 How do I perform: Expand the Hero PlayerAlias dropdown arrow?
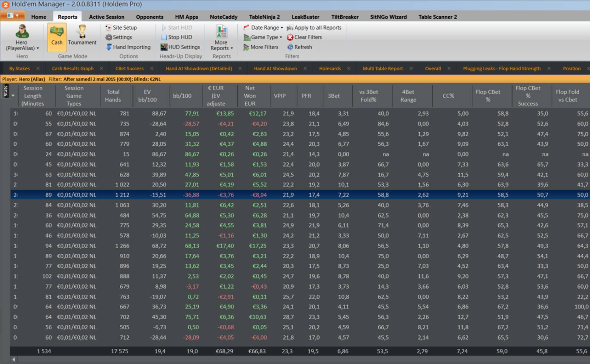[38, 48]
